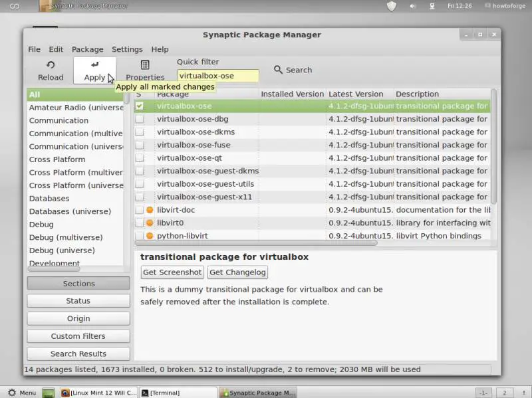Click the Search magnifier button
Screen dimensions: 532x398
click(x=293, y=70)
